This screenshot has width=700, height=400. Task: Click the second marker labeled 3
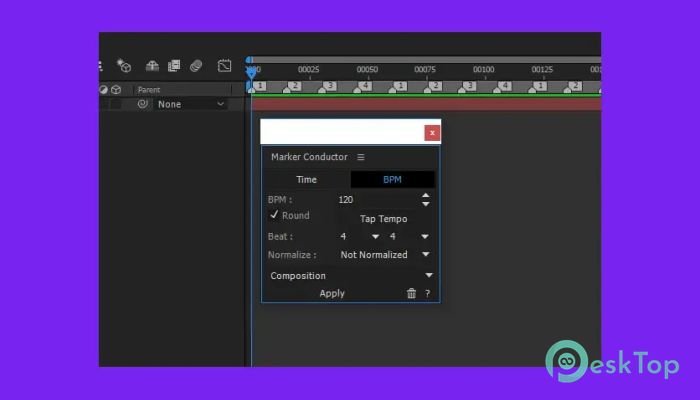tap(469, 86)
